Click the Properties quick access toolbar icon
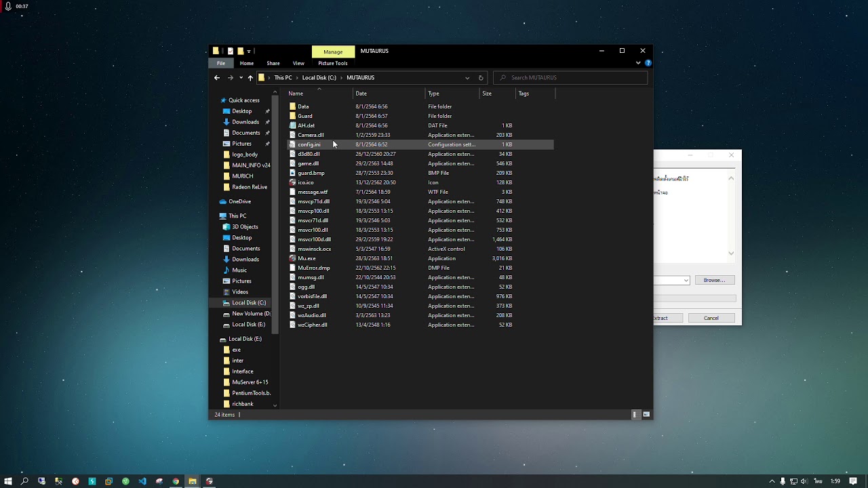868x488 pixels. tap(231, 51)
